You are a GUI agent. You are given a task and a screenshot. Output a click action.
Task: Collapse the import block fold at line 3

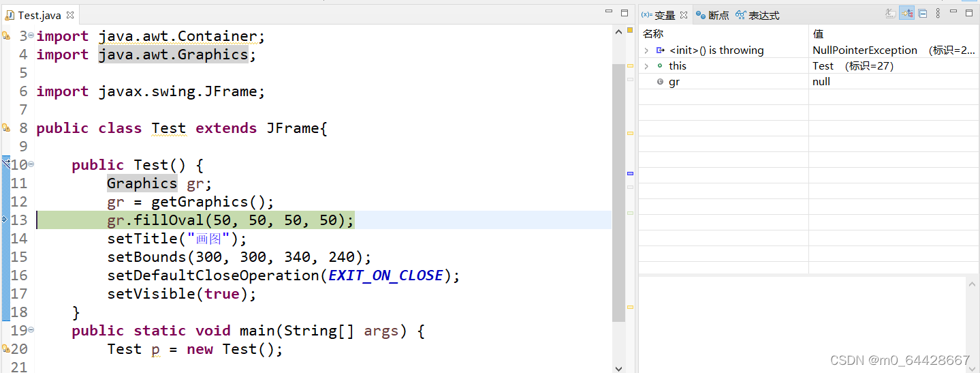coord(31,35)
